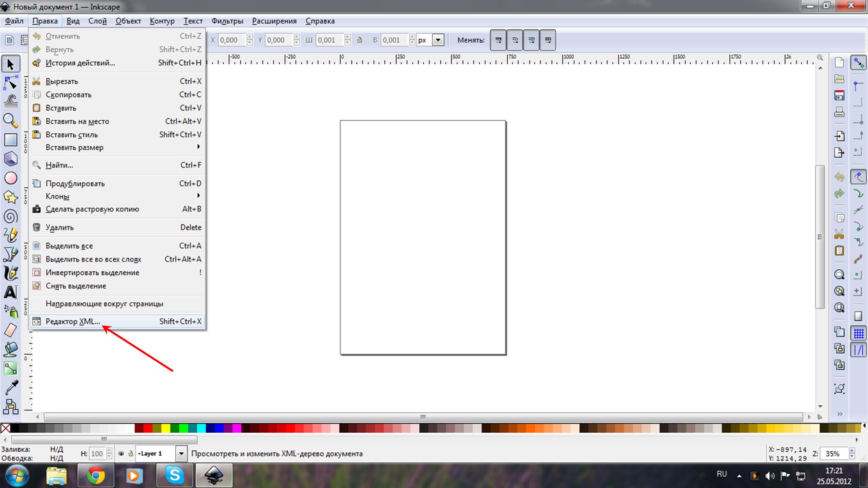Toggle the width-height lock icon
868x488 pixels.
[x=360, y=40]
